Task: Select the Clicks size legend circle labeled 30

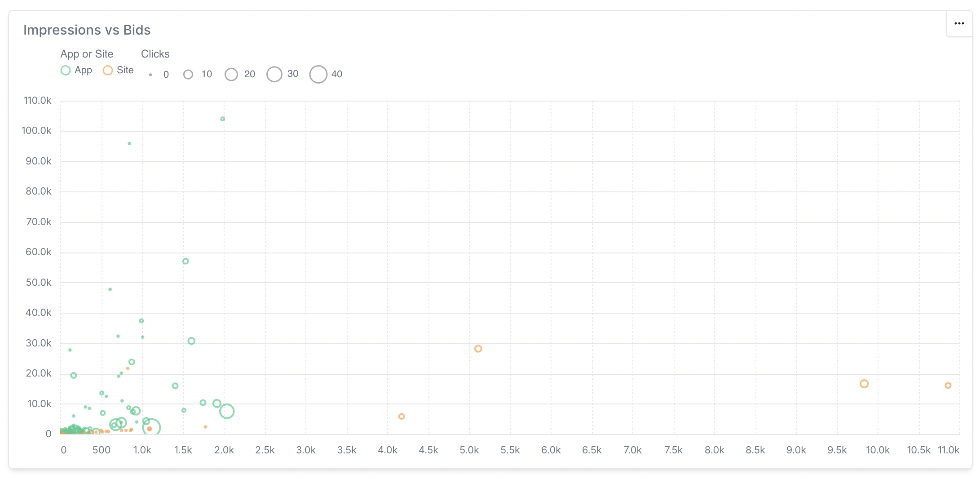Action: click(x=274, y=74)
